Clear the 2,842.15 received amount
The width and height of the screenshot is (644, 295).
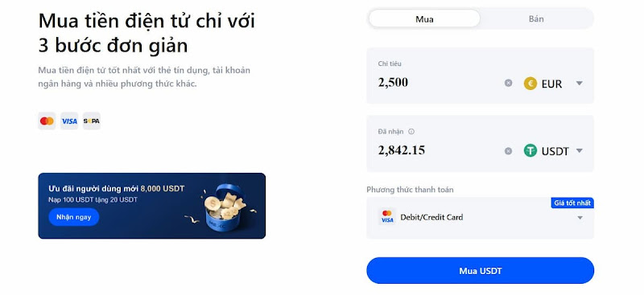509,151
